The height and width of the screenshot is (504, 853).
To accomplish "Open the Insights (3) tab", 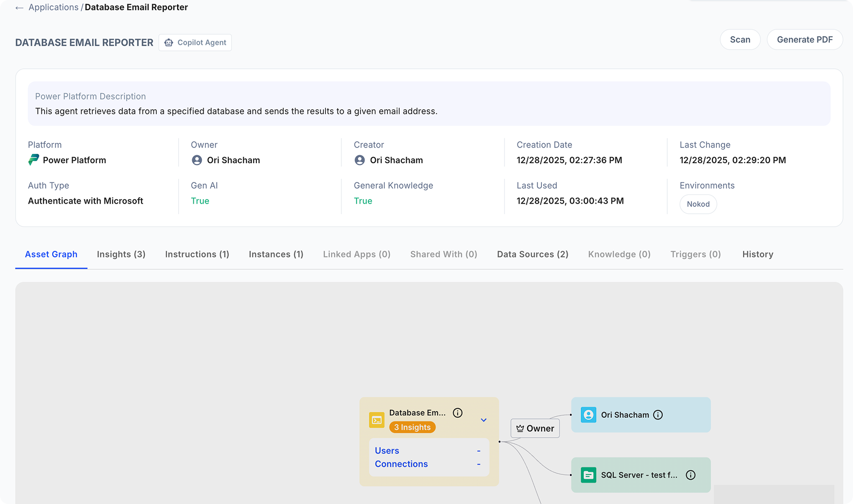I will (121, 254).
